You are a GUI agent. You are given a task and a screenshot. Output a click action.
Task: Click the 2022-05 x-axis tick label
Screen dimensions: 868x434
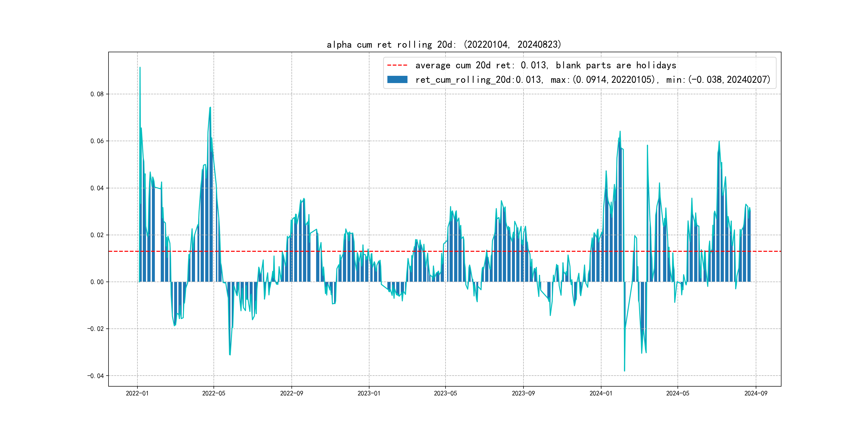coord(214,393)
